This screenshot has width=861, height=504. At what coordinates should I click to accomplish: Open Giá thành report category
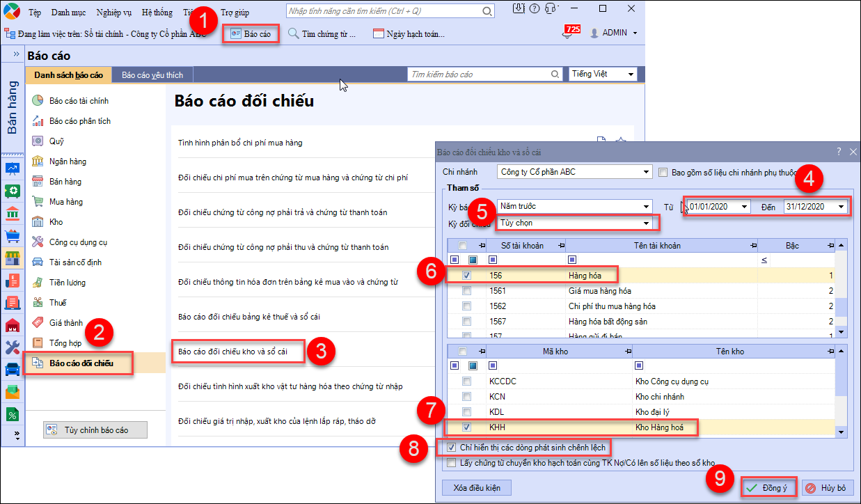click(65, 323)
